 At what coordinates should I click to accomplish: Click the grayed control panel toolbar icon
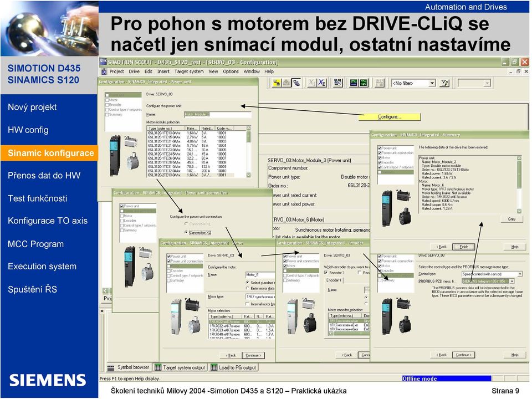[x=379, y=83]
